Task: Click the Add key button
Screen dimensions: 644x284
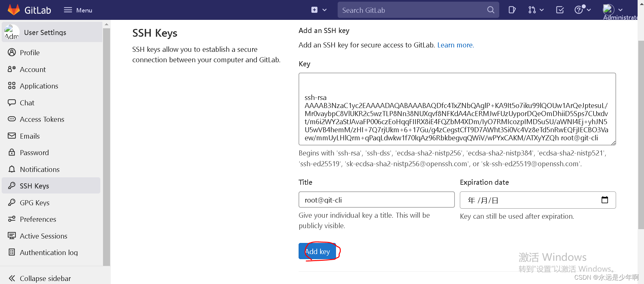Action: [317, 251]
